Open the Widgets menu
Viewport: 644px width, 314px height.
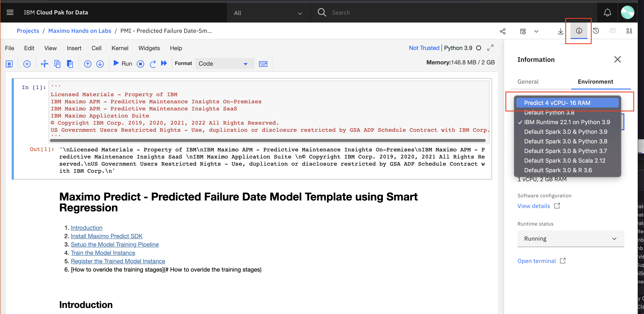pyautogui.click(x=149, y=48)
